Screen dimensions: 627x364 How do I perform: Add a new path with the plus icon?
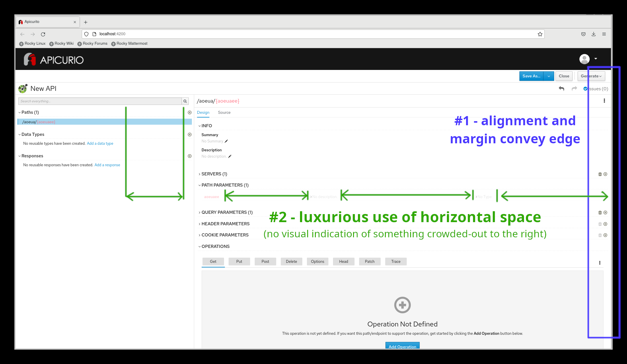click(x=190, y=112)
